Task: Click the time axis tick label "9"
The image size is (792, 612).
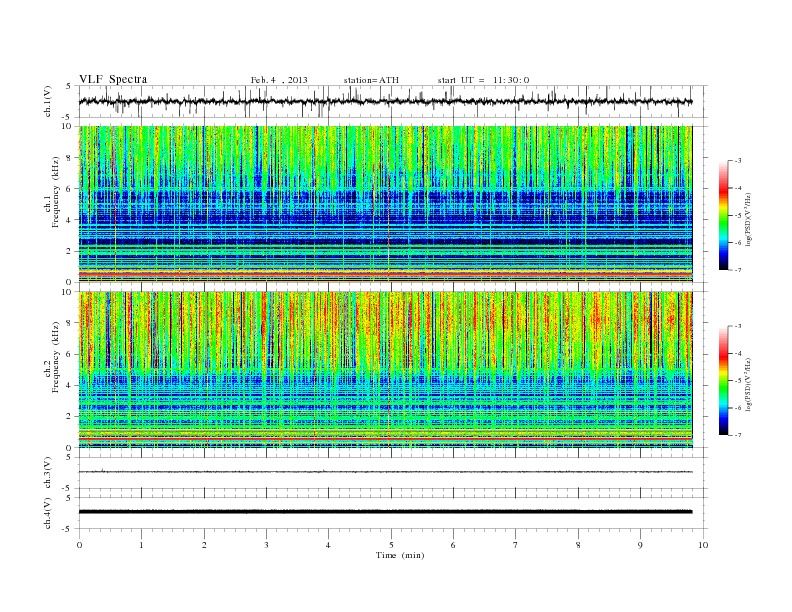Action: pos(640,545)
